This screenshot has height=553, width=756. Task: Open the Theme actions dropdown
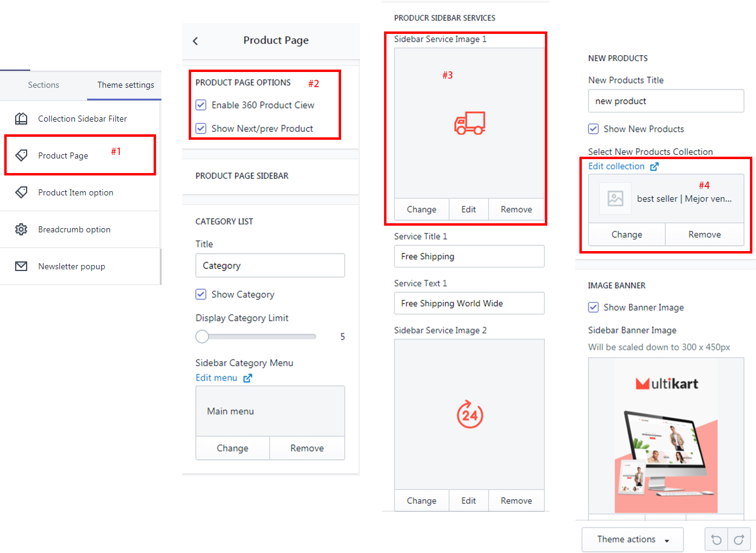[x=632, y=539]
